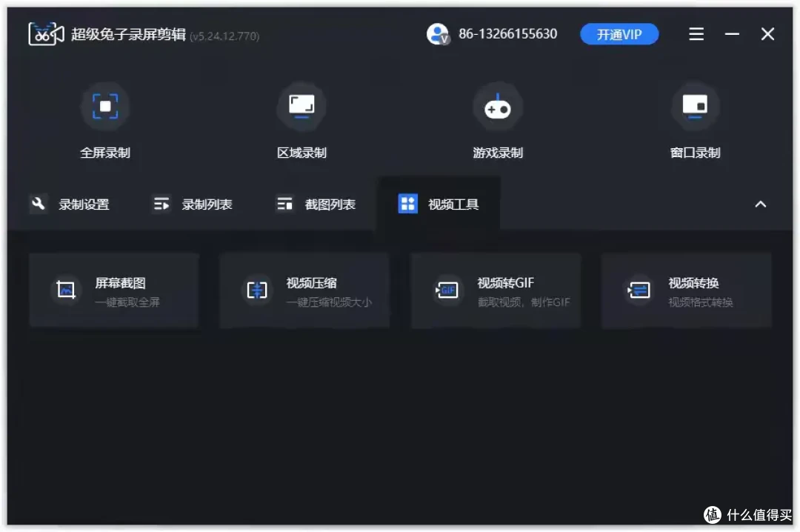
Task: Click the video convert arrows icon
Action: pos(639,290)
